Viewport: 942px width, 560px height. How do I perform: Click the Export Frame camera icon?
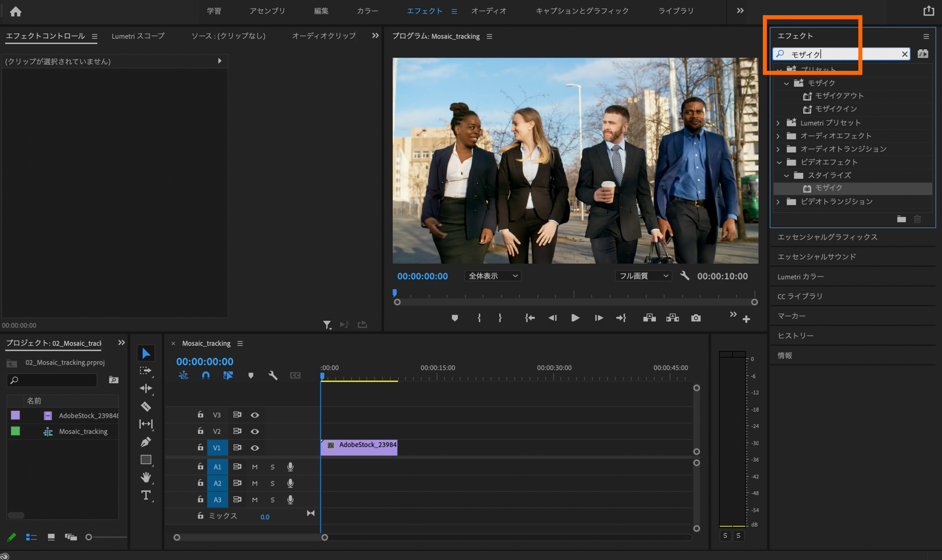click(696, 318)
